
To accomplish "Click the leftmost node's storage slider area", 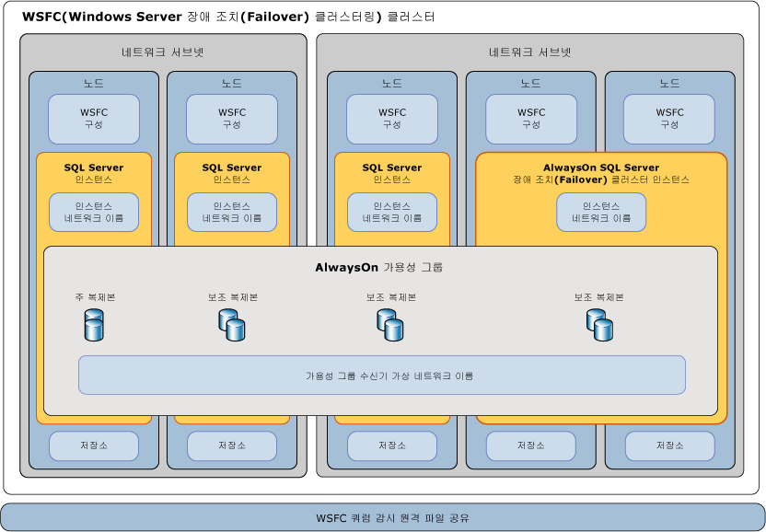I will pyautogui.click(x=94, y=445).
